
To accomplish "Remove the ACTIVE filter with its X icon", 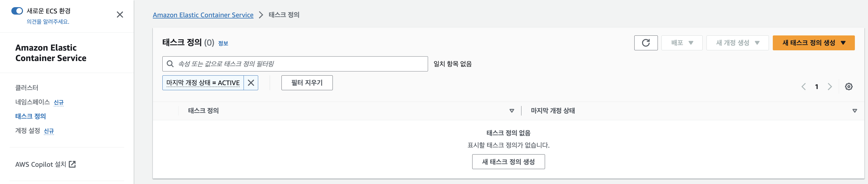I will 251,83.
